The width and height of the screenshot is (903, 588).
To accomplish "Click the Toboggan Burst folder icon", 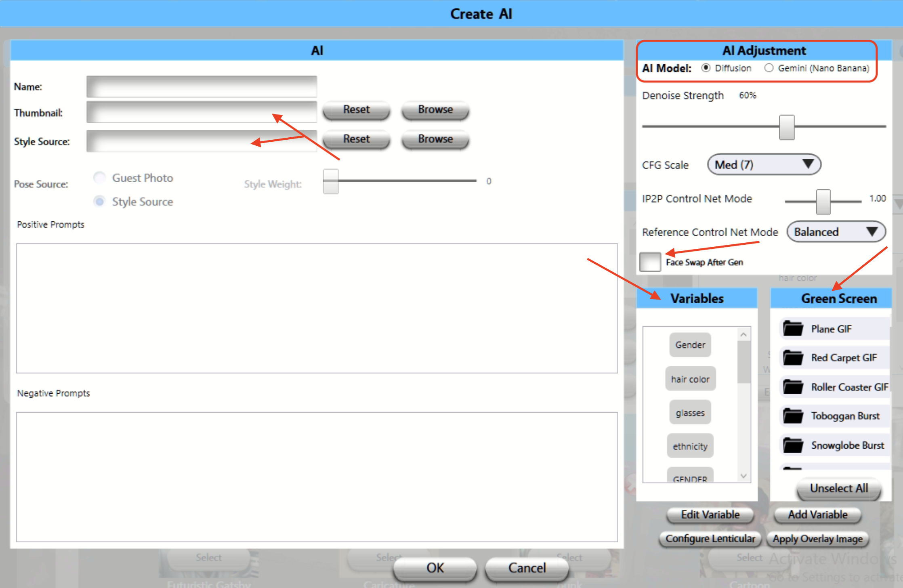I will [x=793, y=416].
